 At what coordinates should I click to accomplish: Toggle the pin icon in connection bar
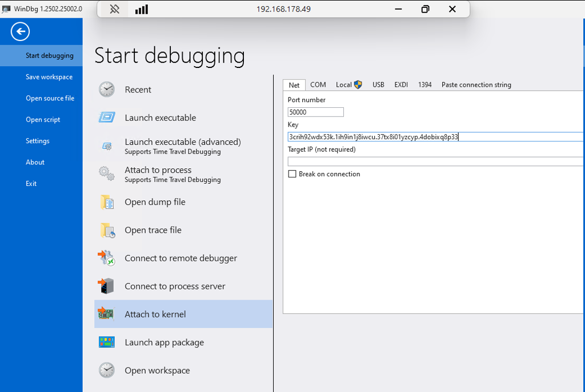click(114, 9)
